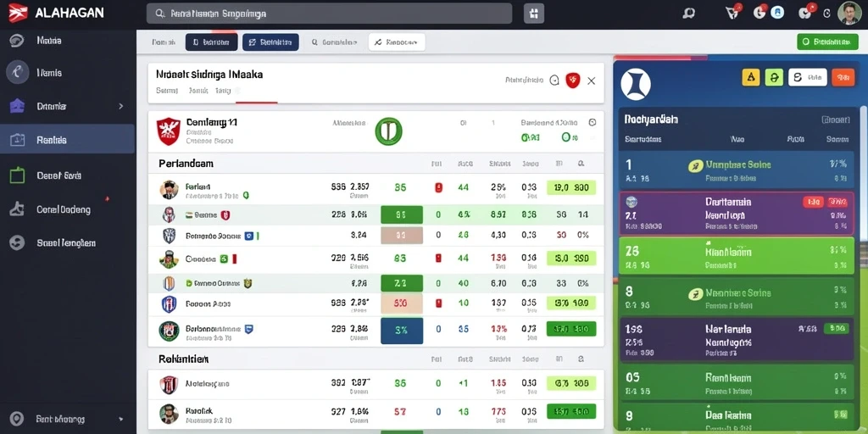The image size is (868, 434).
Task: Click the first dark navy toolbar button
Action: pyautogui.click(x=211, y=42)
